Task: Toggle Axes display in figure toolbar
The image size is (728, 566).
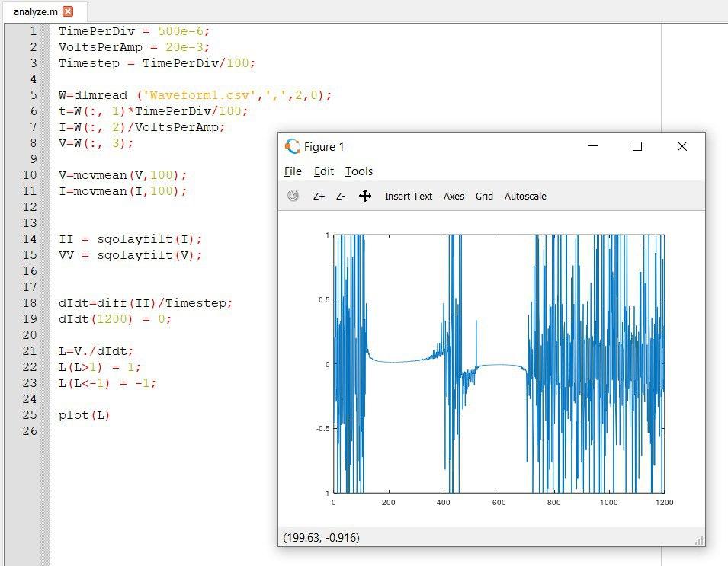Action: (454, 196)
